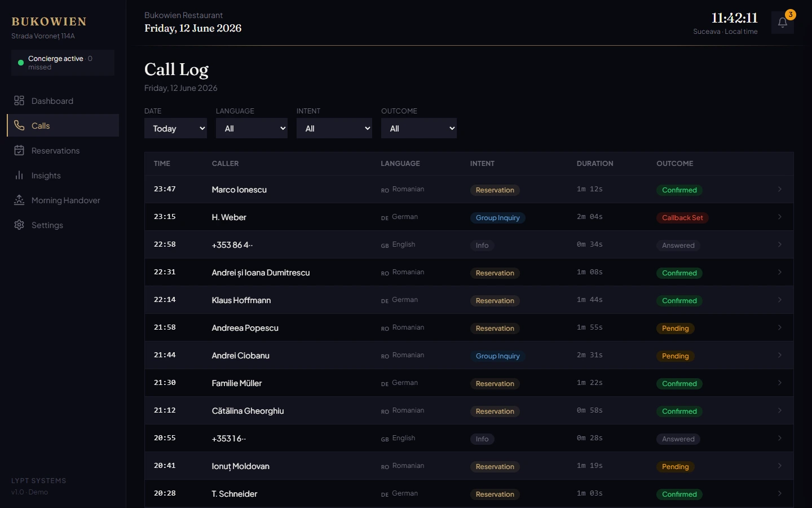Click caller name Cătălina Gheorghiu
Image resolution: width=812 pixels, height=508 pixels.
click(x=248, y=411)
